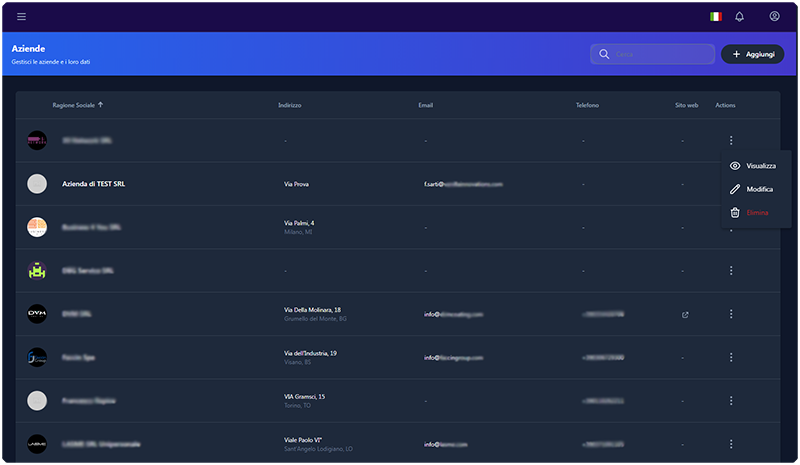
Task: Click the search magnifier icon
Action: point(604,54)
